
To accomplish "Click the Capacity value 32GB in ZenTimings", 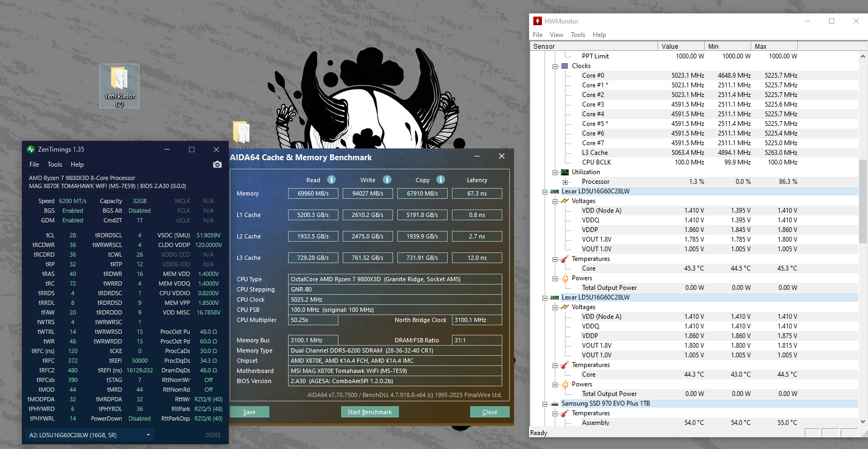I will point(140,201).
